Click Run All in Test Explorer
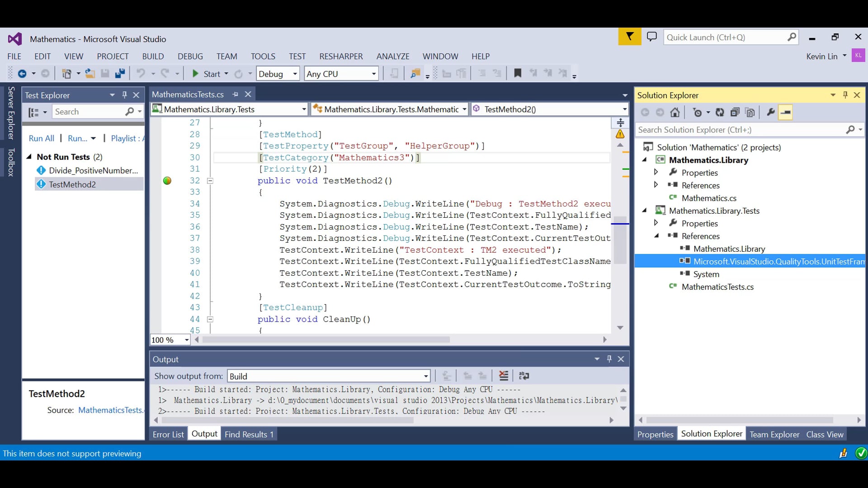This screenshot has width=868, height=488. [x=42, y=138]
